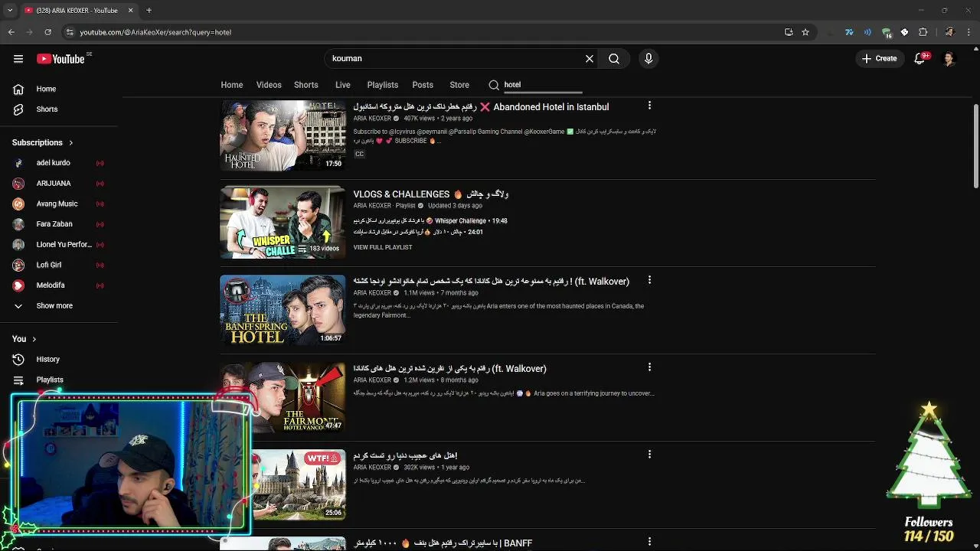Click the Create button
Screen dimensions: 980x551
pos(879,59)
